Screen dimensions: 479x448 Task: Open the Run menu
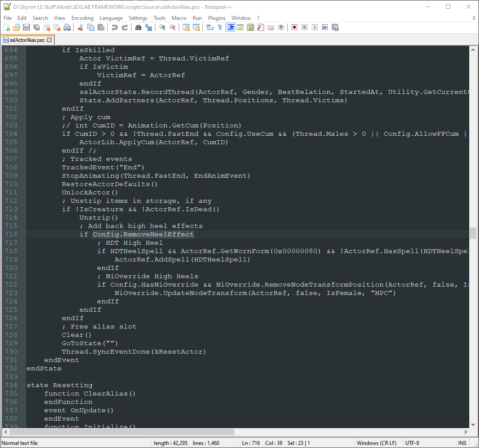pyautogui.click(x=197, y=18)
